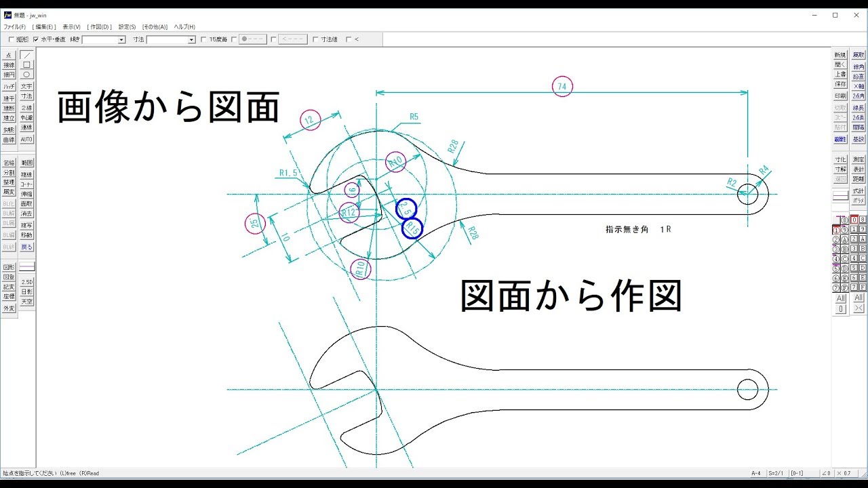Viewport: 868px width, 488px height.
Task: Select the 文字 text tool
Action: click(26, 86)
